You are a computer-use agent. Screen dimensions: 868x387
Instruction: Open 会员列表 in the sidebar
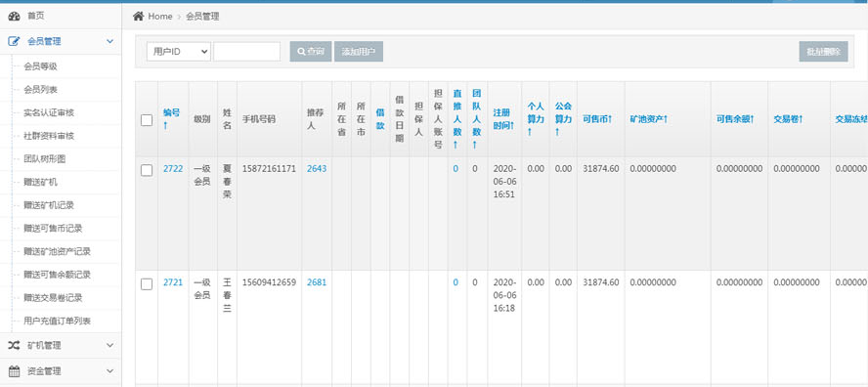[x=40, y=90]
